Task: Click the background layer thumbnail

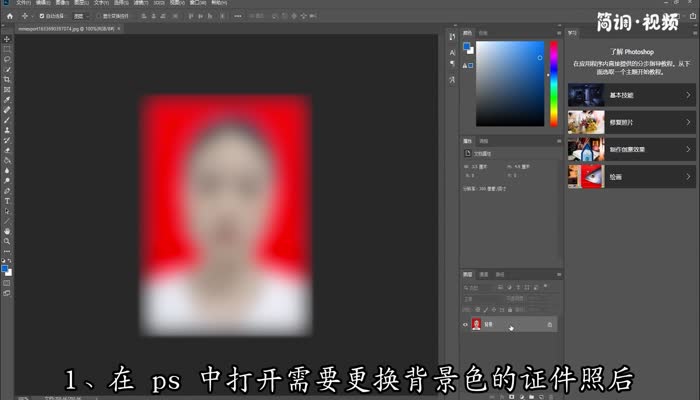Action: point(476,325)
